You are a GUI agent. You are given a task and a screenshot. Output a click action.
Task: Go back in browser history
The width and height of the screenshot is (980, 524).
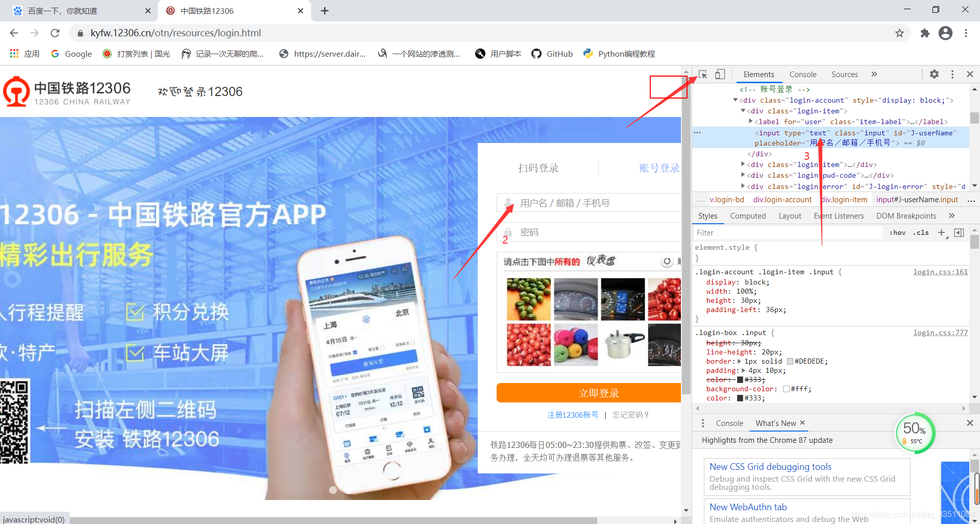point(14,33)
